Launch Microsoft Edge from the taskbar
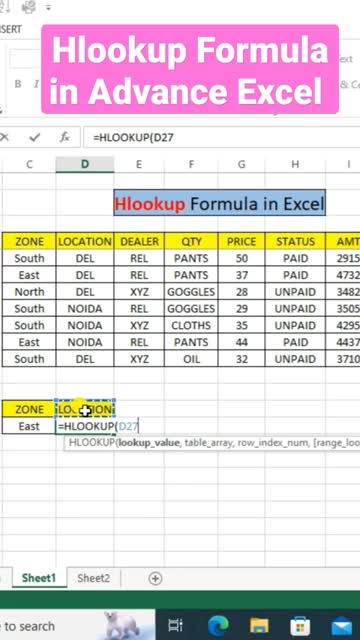This screenshot has height=640, width=360. tap(218, 625)
